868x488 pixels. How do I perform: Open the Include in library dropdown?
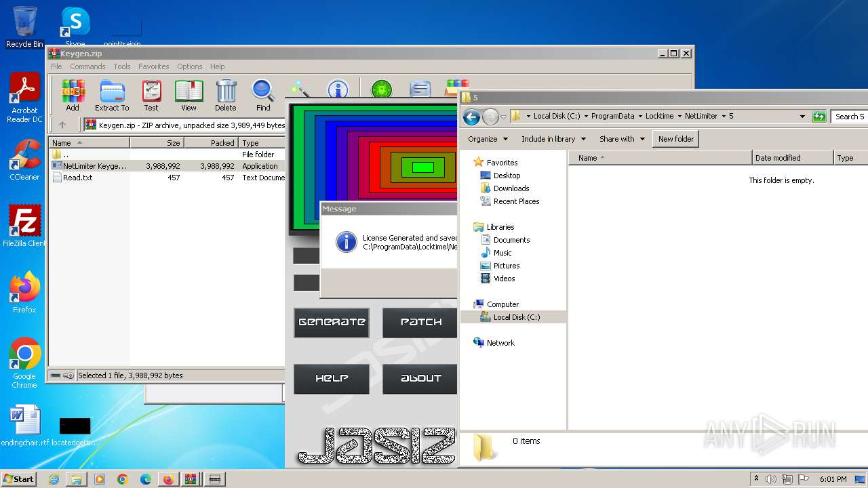click(553, 139)
